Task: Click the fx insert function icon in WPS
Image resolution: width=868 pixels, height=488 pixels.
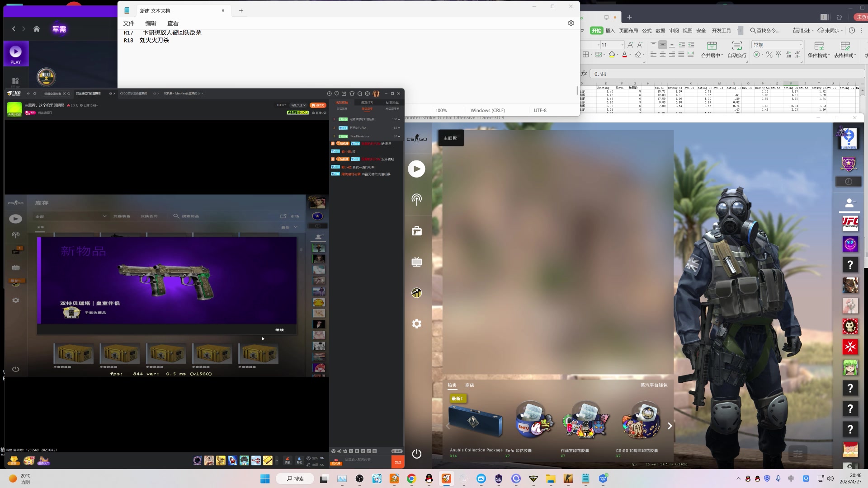Action: (584, 73)
